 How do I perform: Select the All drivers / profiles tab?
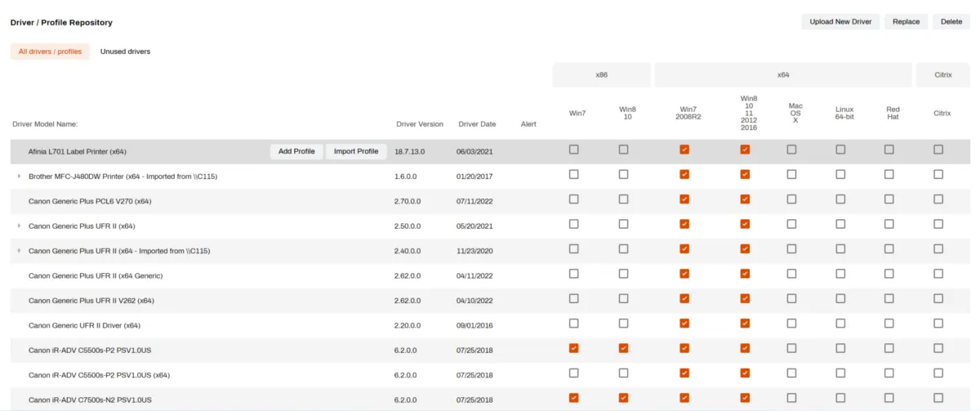point(50,51)
